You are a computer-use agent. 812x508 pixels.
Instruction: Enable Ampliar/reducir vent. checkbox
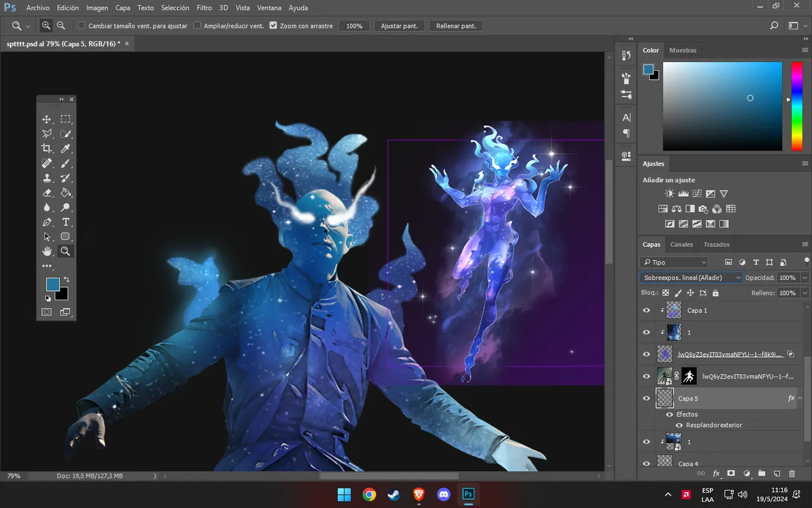coord(197,26)
